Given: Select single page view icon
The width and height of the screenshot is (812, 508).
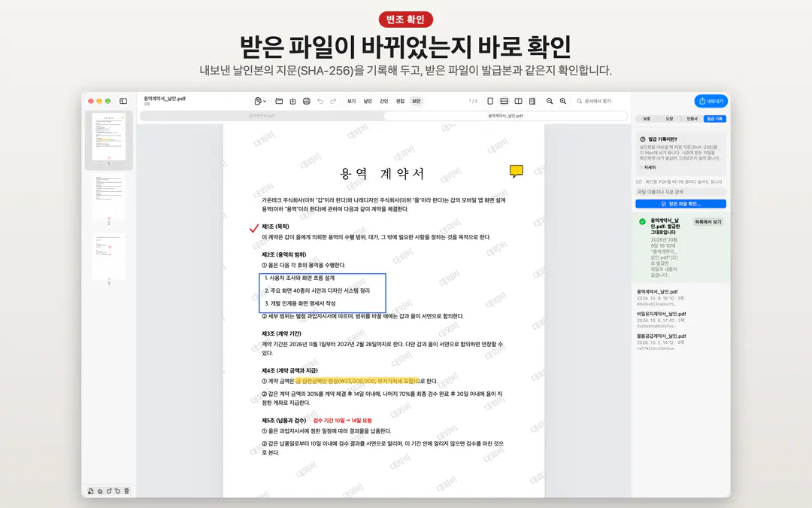Looking at the screenshot, I should 490,101.
